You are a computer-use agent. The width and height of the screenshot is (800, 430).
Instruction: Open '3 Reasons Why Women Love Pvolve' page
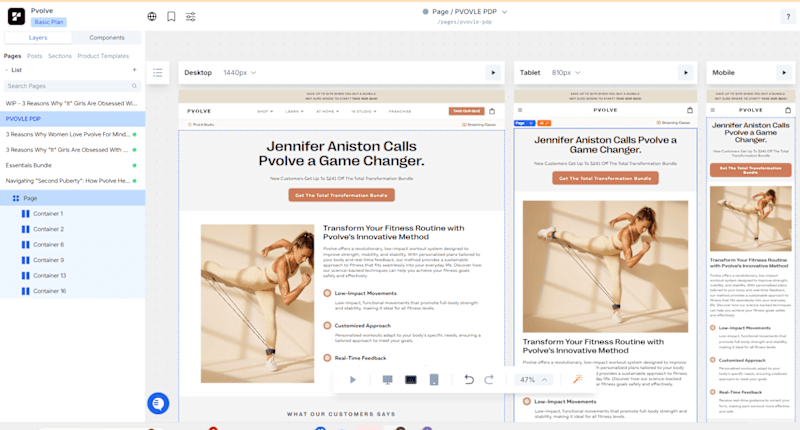[72, 135]
